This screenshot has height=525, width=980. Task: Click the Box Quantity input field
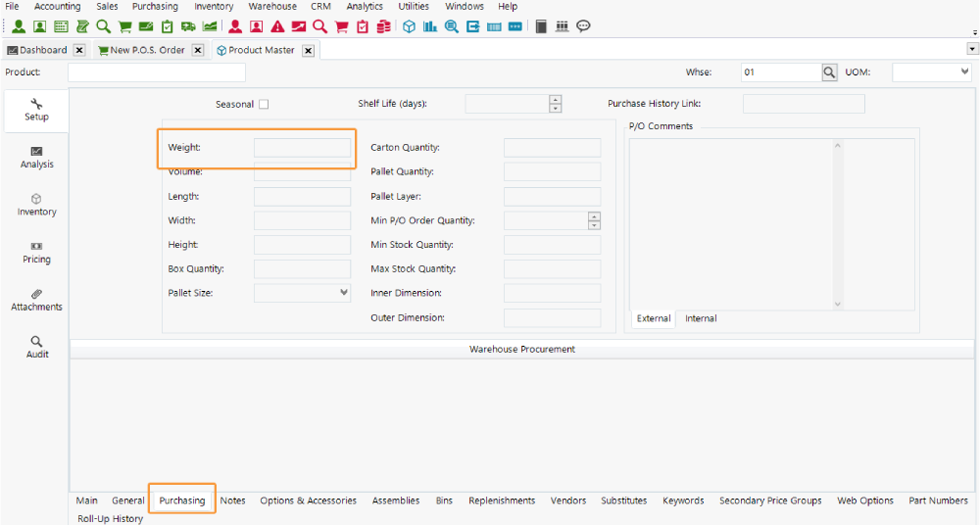pyautogui.click(x=303, y=268)
